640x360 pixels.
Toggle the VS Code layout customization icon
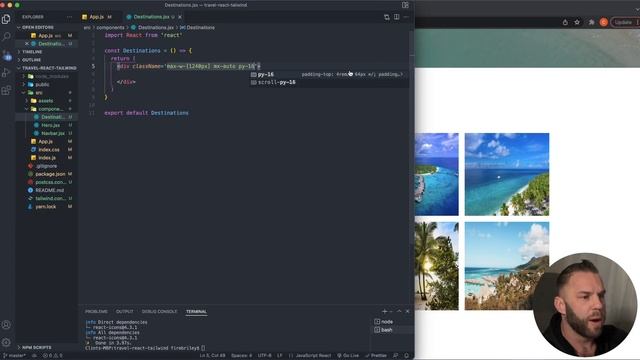[x=405, y=5]
